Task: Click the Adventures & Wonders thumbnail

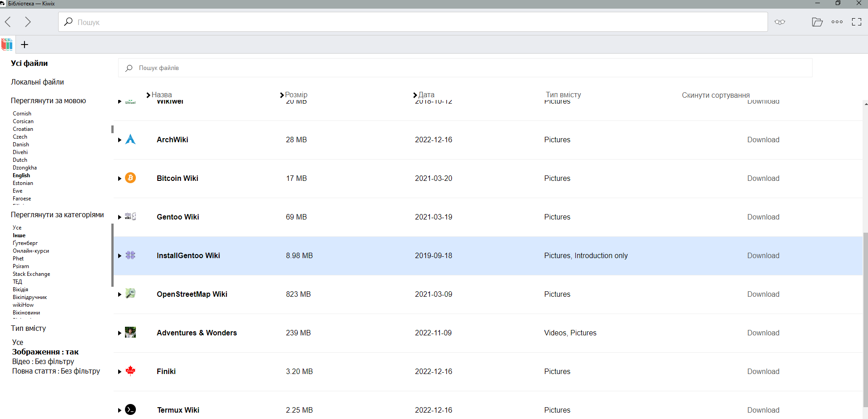Action: coord(130,332)
